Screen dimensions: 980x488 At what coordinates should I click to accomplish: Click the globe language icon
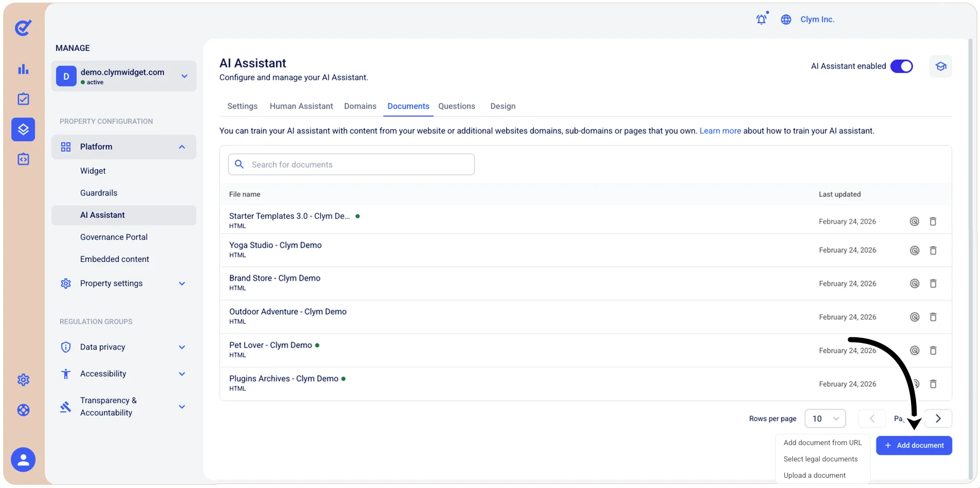click(786, 19)
